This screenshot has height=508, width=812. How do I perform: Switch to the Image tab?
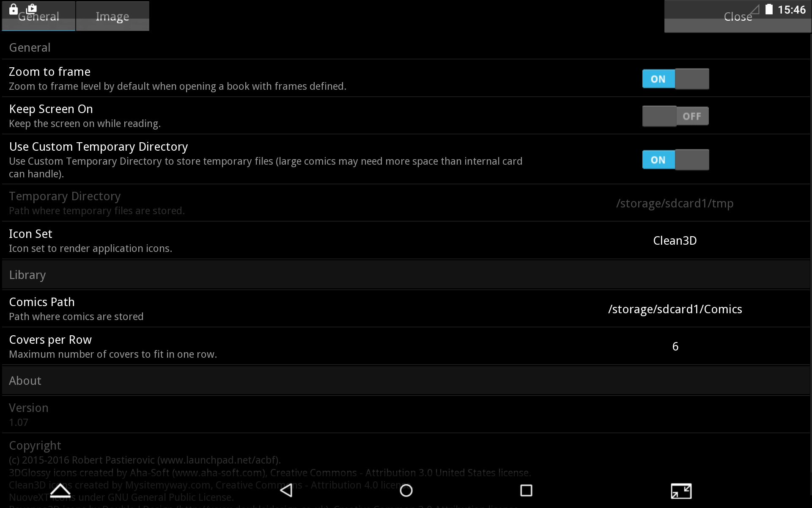tap(112, 16)
